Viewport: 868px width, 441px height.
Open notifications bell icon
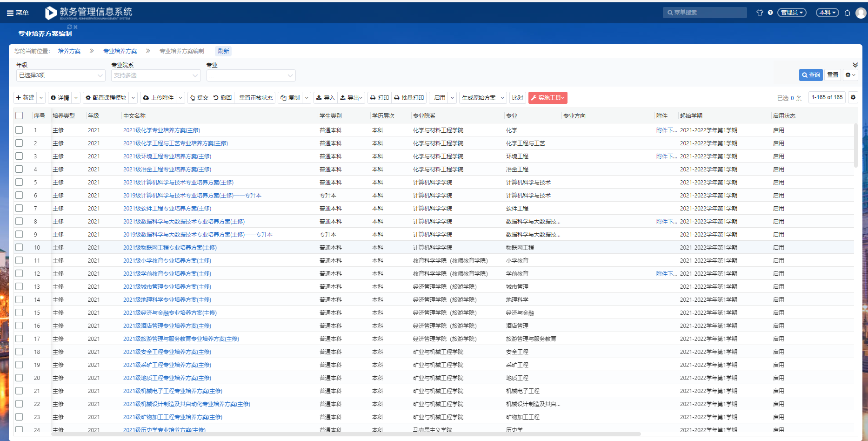click(x=847, y=13)
